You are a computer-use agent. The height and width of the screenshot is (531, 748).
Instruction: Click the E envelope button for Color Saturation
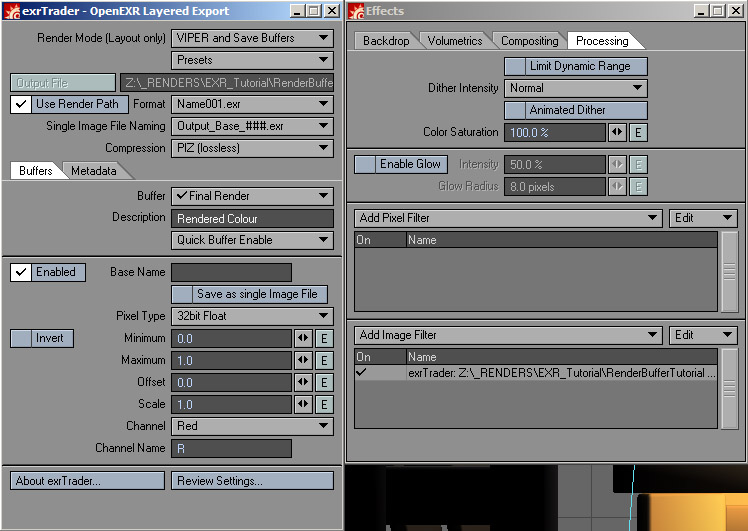click(638, 133)
